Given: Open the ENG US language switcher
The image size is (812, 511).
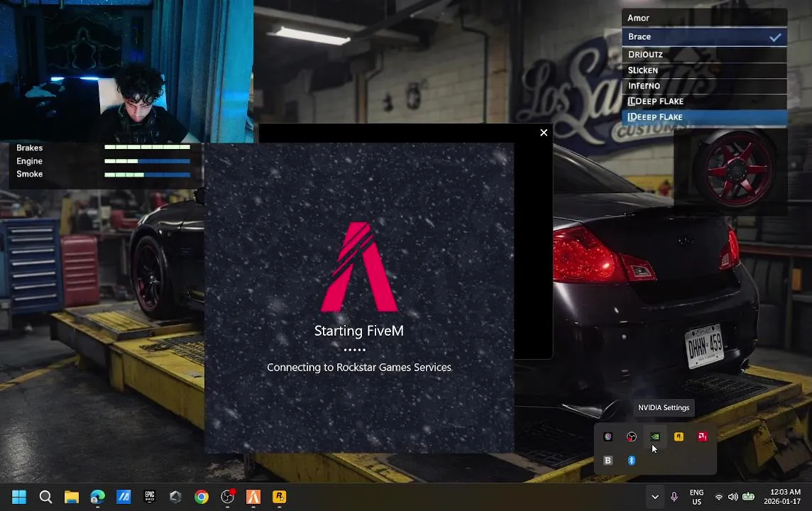Looking at the screenshot, I should [x=696, y=497].
